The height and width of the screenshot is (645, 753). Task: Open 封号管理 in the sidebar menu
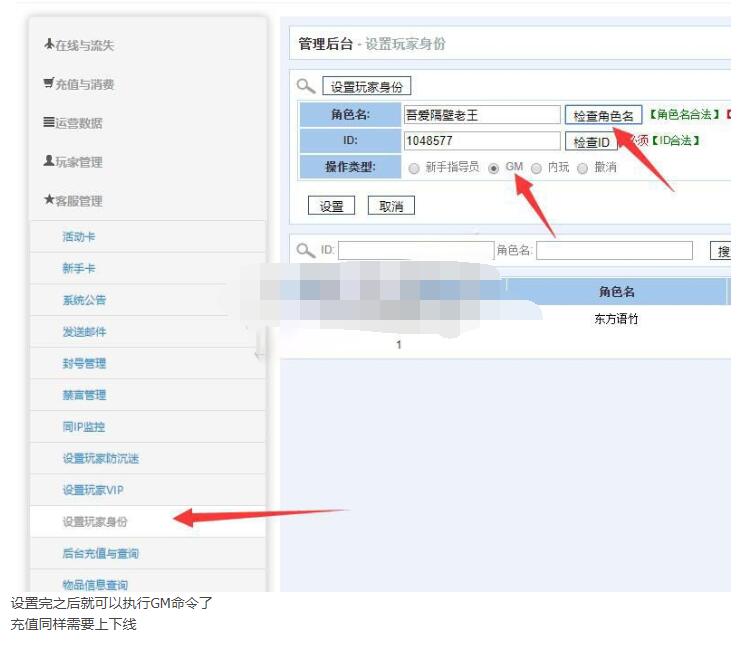[x=84, y=363]
